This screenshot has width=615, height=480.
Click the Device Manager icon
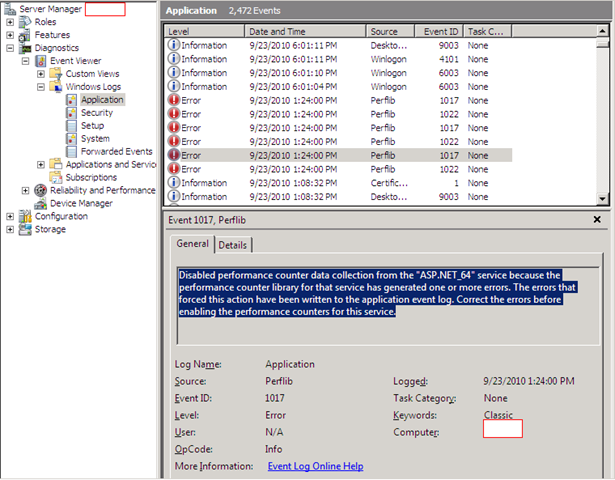click(x=41, y=203)
